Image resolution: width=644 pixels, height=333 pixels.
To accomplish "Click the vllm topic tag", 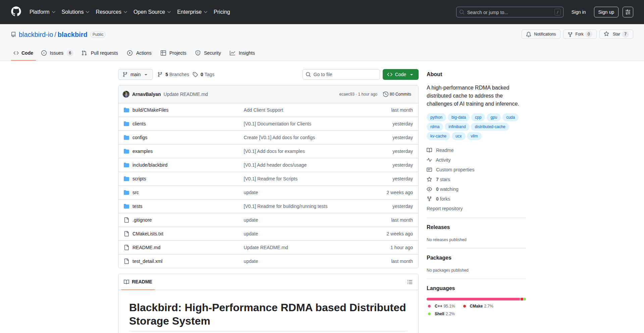I will pos(474,136).
